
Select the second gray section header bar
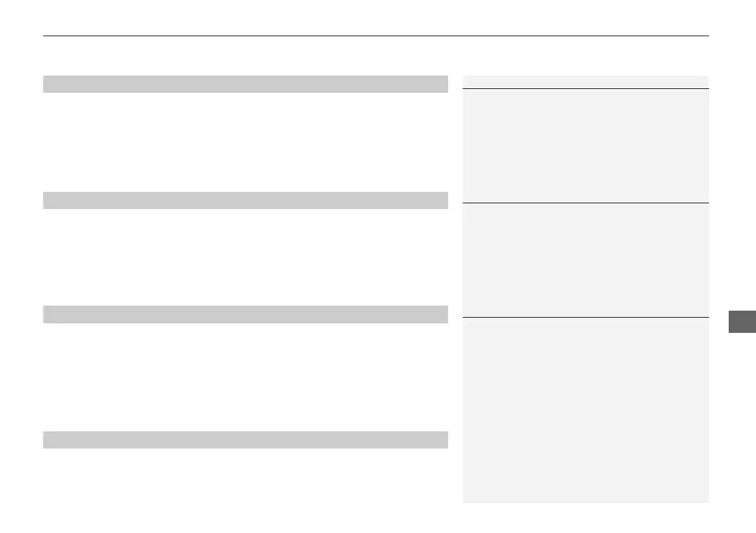coord(245,200)
